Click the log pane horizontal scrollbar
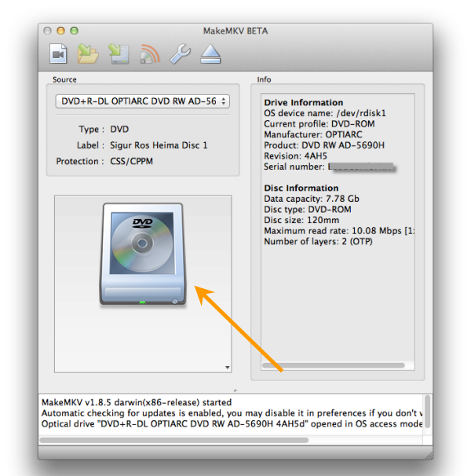This screenshot has width=471, height=476. coord(174,440)
